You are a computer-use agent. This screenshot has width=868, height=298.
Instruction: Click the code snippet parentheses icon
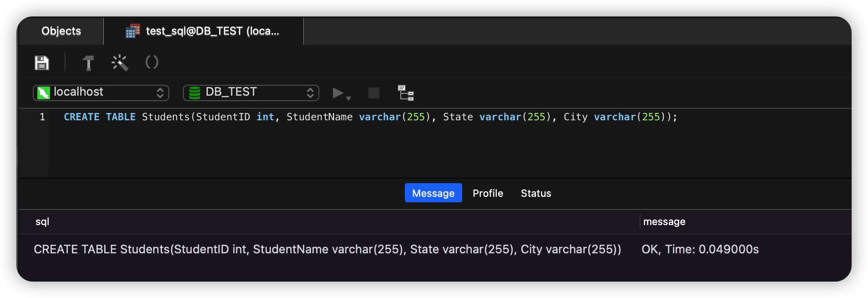(x=151, y=62)
